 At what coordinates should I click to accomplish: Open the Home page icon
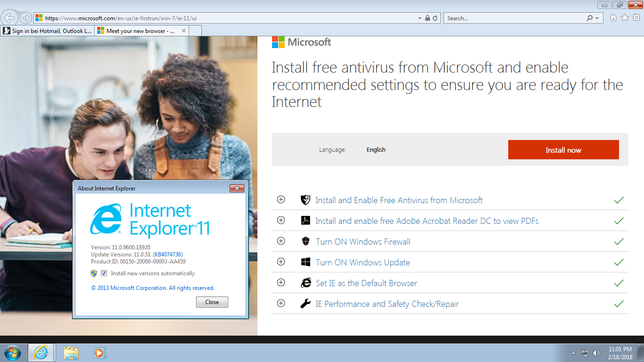click(613, 18)
